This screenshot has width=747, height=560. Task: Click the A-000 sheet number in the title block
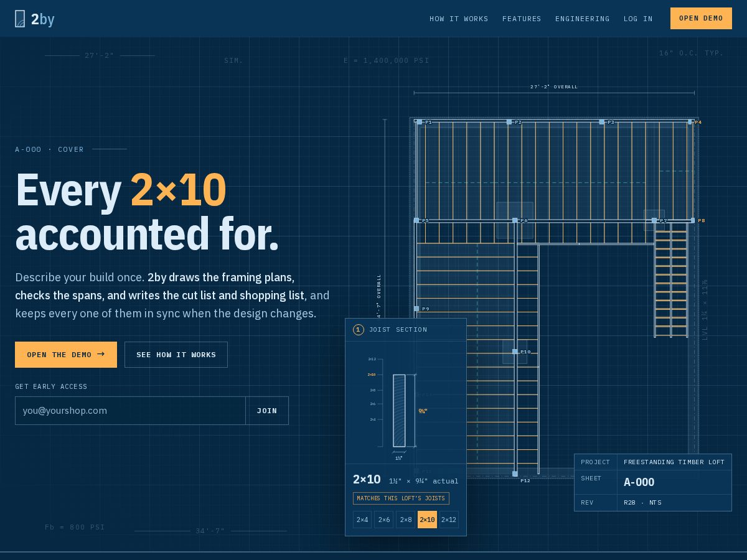[639, 482]
